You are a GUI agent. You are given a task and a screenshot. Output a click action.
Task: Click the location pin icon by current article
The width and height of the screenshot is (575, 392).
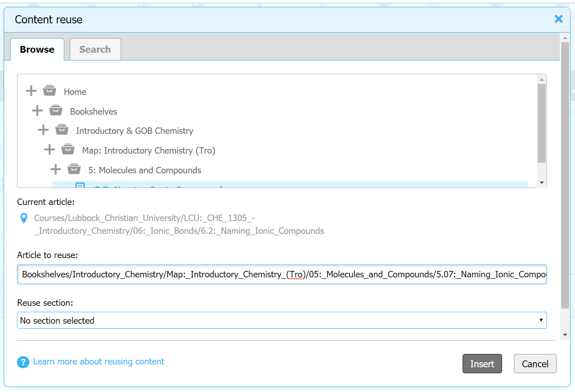coord(24,218)
